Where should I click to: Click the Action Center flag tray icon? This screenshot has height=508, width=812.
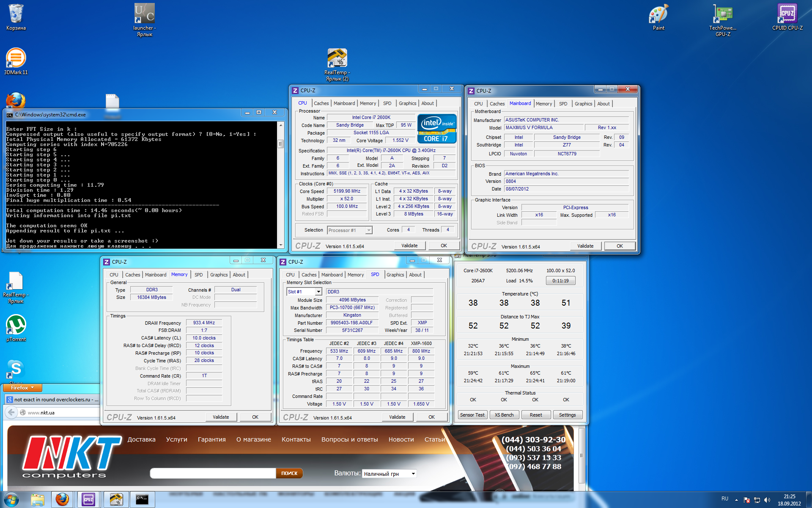[747, 500]
